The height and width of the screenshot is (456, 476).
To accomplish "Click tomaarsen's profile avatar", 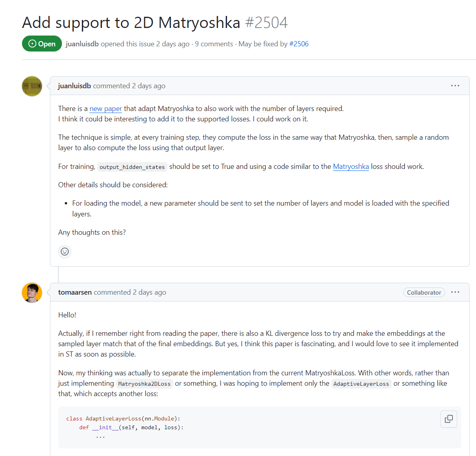I will pyautogui.click(x=32, y=293).
